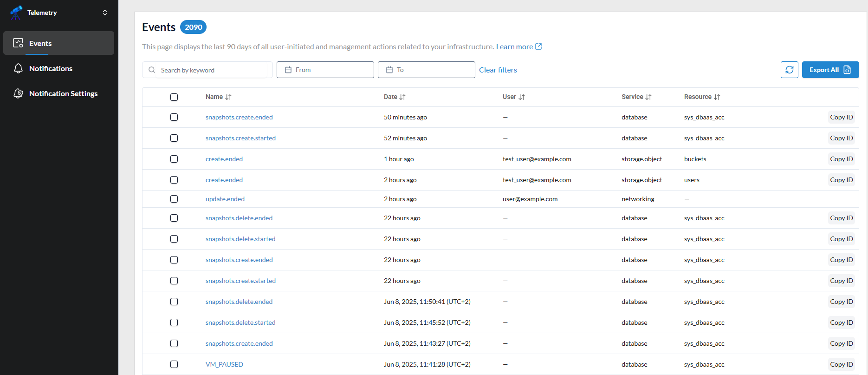Viewport: 868px width, 375px height.
Task: Tick the select-all checkbox in table header
Action: point(174,97)
